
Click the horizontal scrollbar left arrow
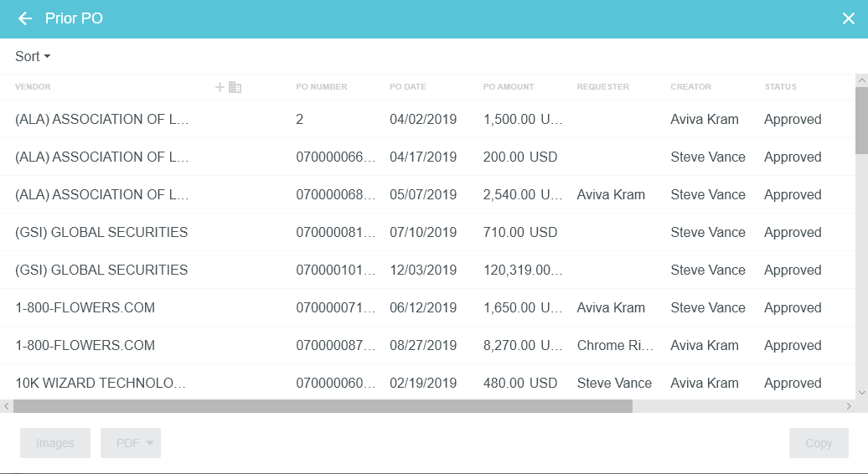[x=7, y=406]
